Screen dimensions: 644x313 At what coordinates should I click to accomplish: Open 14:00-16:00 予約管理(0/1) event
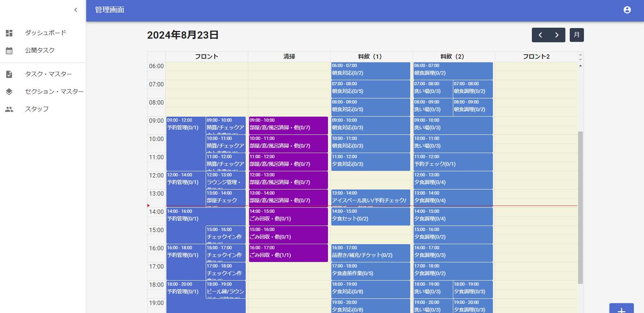coord(186,226)
